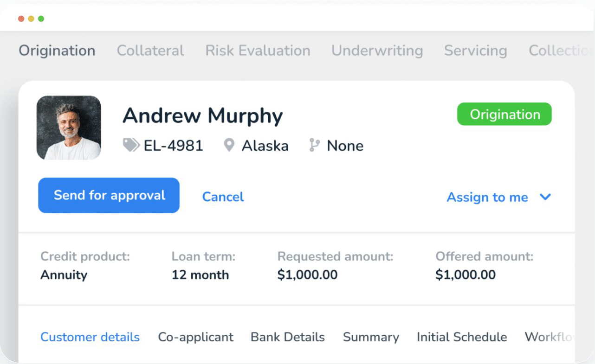Viewport: 595px width, 364px height.
Task: Open the Origination stage tab
Action: click(57, 51)
